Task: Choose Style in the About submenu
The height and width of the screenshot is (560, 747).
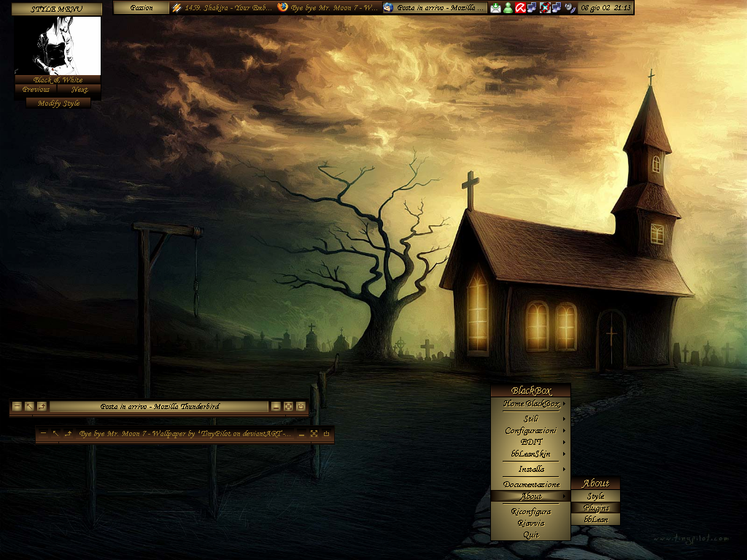Action: click(595, 496)
